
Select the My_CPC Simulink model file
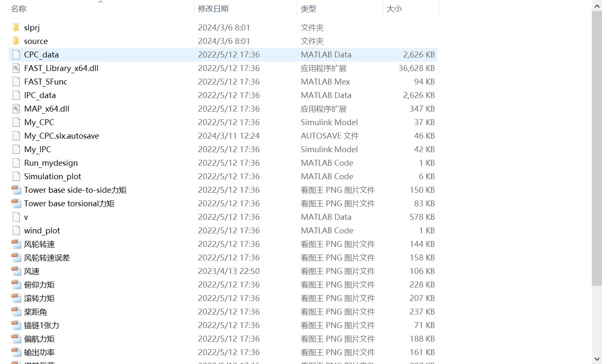click(x=39, y=122)
